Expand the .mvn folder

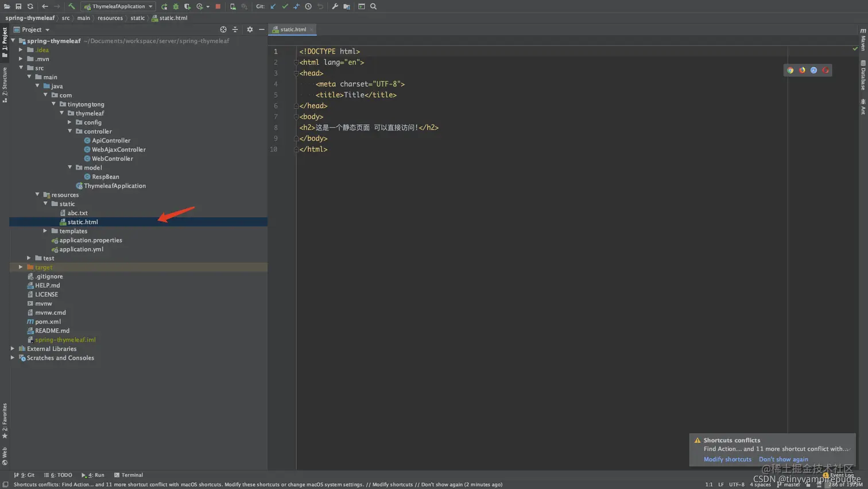[21, 59]
